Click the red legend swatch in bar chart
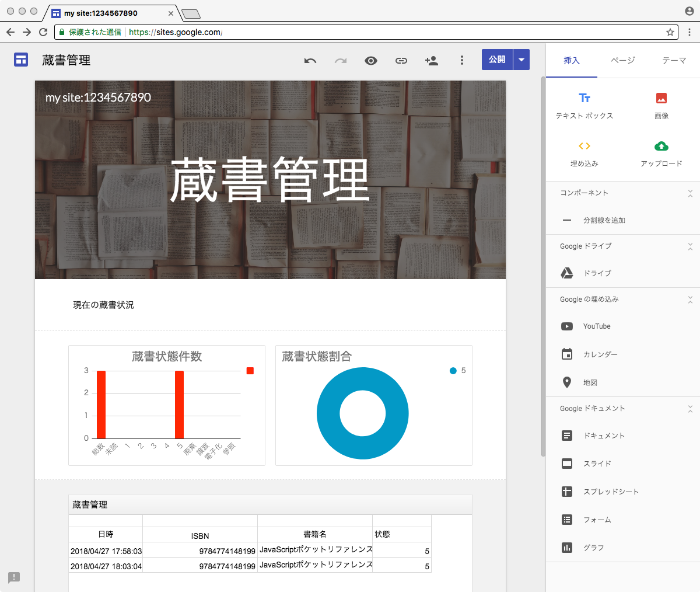Image resolution: width=700 pixels, height=592 pixels. 250,371
